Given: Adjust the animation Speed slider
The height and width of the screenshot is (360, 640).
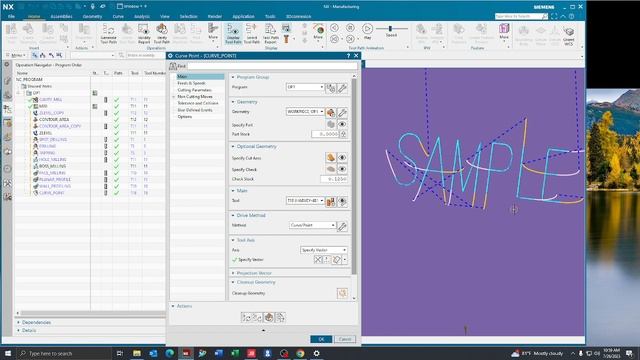Looking at the screenshot, I should click(391, 29).
